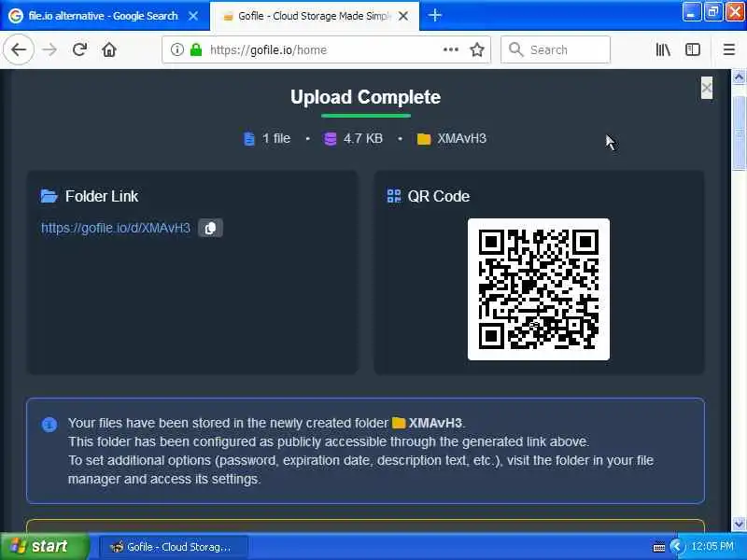The image size is (747, 560).
Task: Click the search magnifier icon
Action: tap(515, 49)
